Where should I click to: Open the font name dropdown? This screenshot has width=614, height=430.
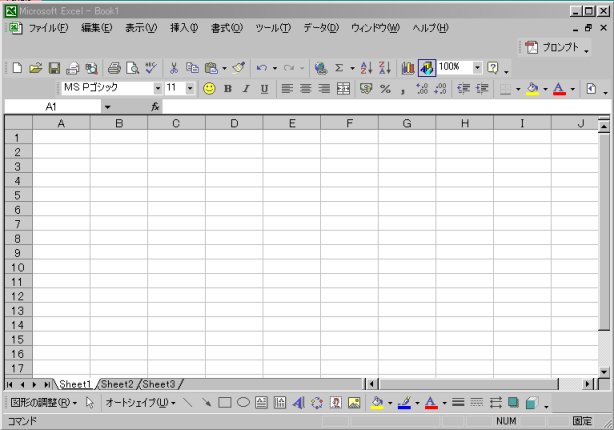(158, 88)
